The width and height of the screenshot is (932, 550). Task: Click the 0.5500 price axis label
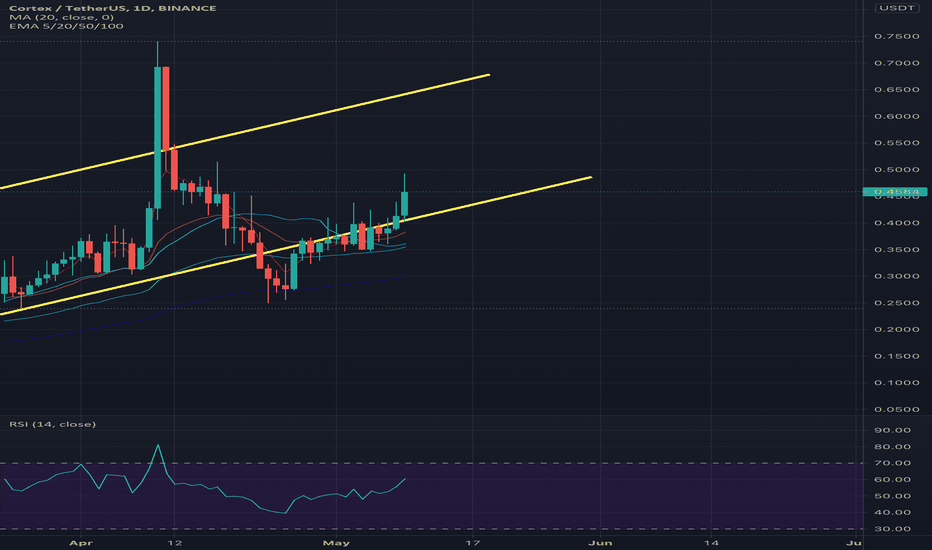click(x=896, y=143)
